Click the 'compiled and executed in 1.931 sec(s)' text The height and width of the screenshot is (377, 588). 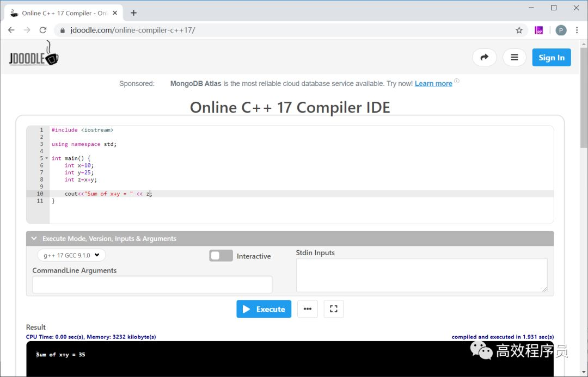coord(503,337)
